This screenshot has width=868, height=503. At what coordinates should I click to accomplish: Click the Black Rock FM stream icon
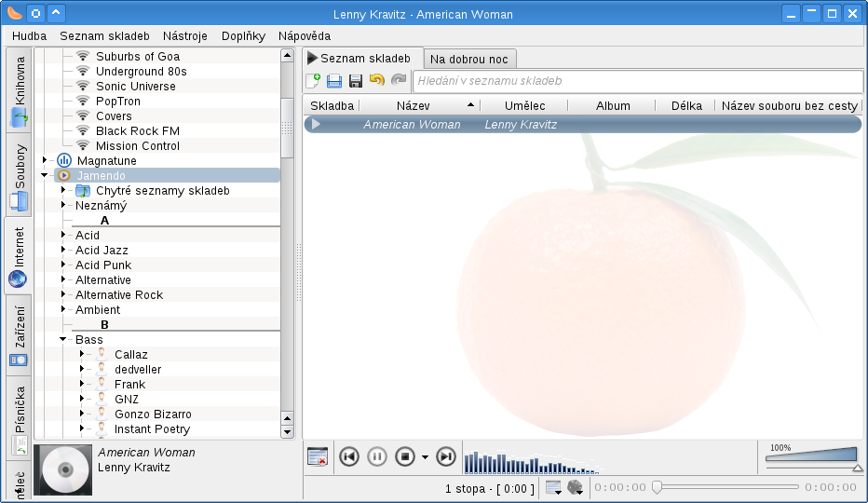tap(83, 130)
